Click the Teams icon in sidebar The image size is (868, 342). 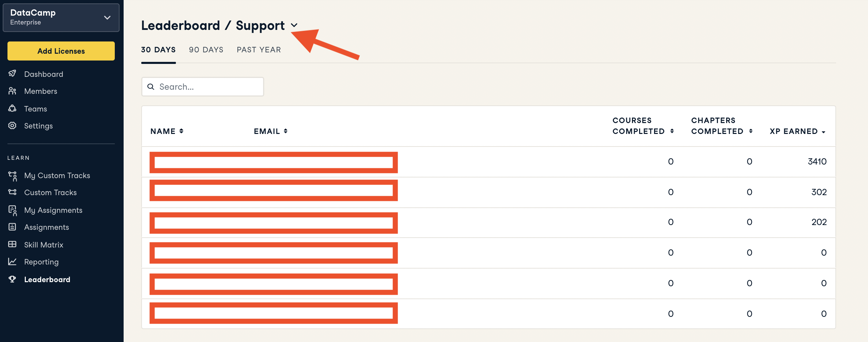click(12, 108)
